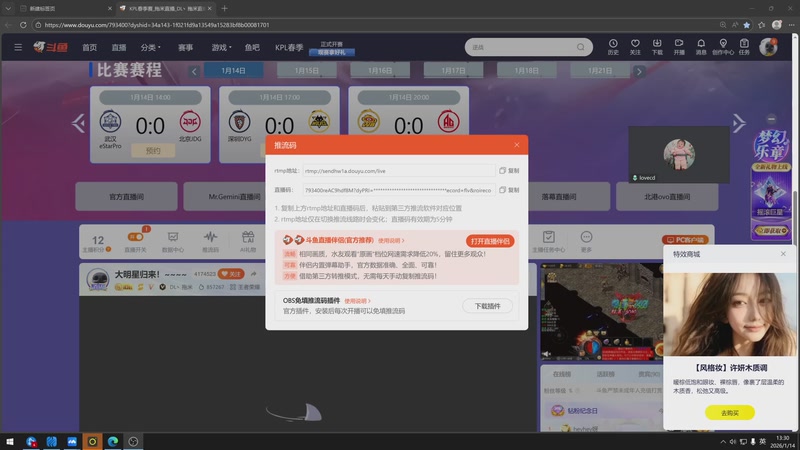Copy the 直播码 stream key with 复制
This screenshot has height=450, width=800.
pos(509,190)
